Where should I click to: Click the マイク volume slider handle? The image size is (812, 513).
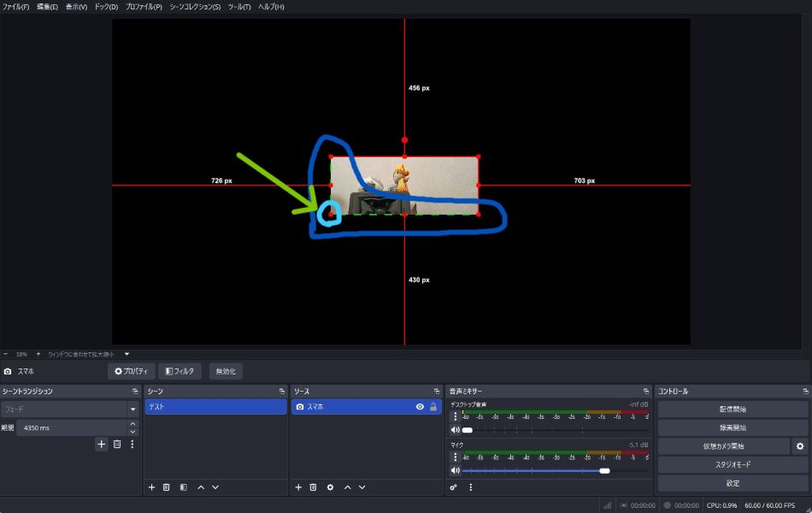pyautogui.click(x=605, y=470)
